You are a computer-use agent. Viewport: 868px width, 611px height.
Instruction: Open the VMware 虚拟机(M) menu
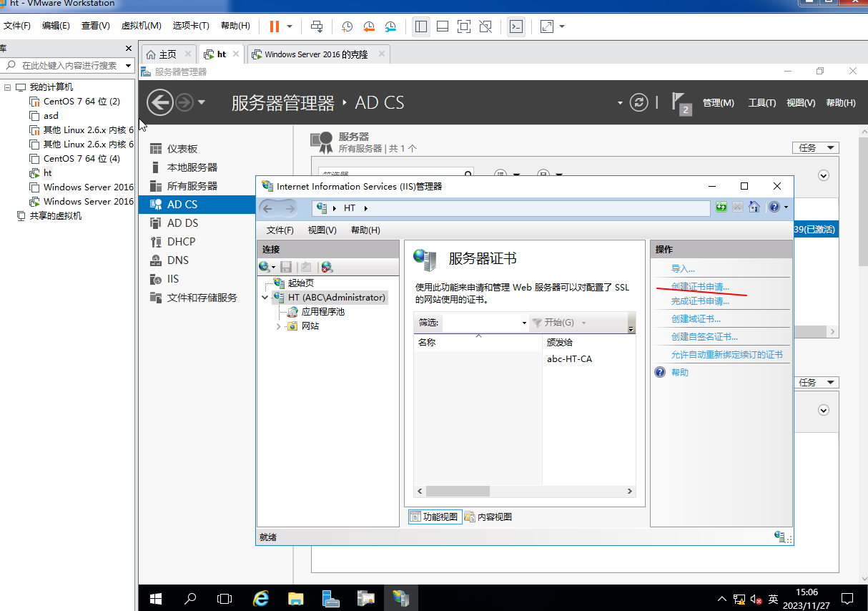click(141, 26)
